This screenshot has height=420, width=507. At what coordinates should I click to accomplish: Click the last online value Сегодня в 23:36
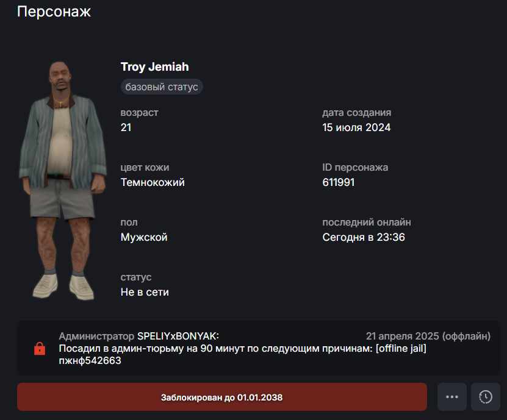[364, 237]
